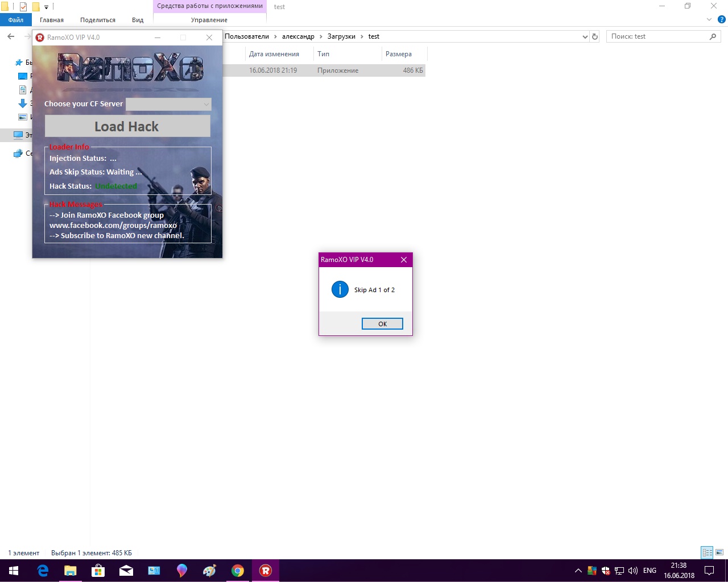Launch Microsoft Edge from taskbar

[x=43, y=571]
